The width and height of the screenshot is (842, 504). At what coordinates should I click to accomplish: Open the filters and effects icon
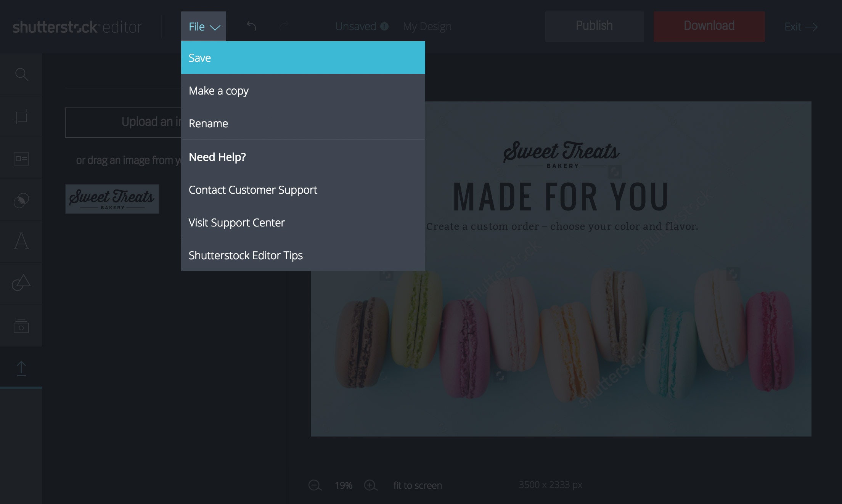click(21, 200)
